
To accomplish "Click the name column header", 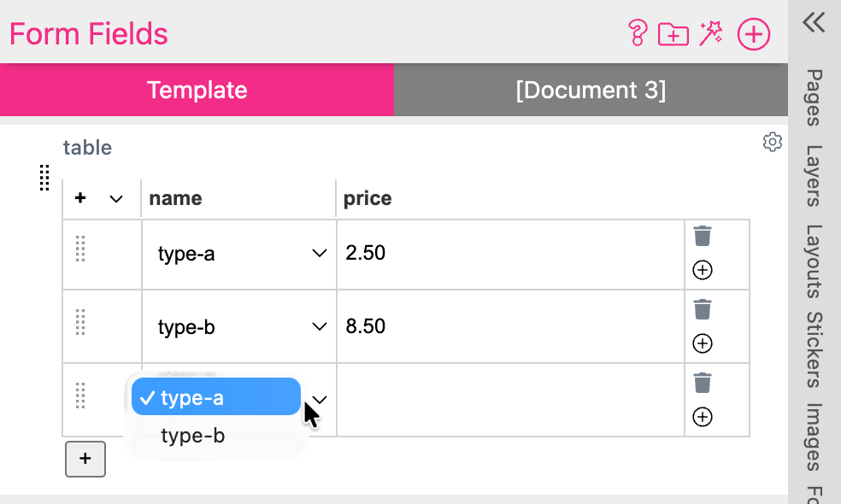I will click(175, 198).
